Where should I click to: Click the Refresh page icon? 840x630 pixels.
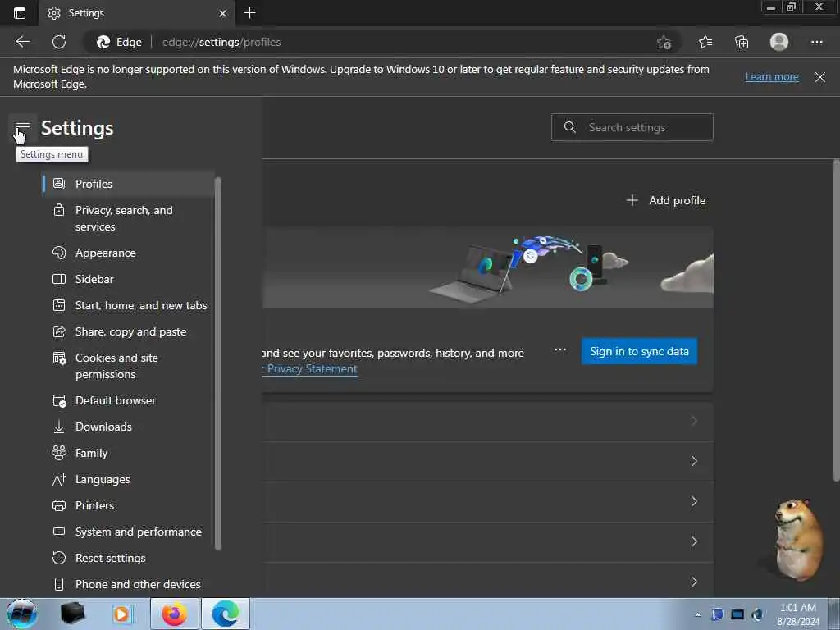[x=59, y=42]
